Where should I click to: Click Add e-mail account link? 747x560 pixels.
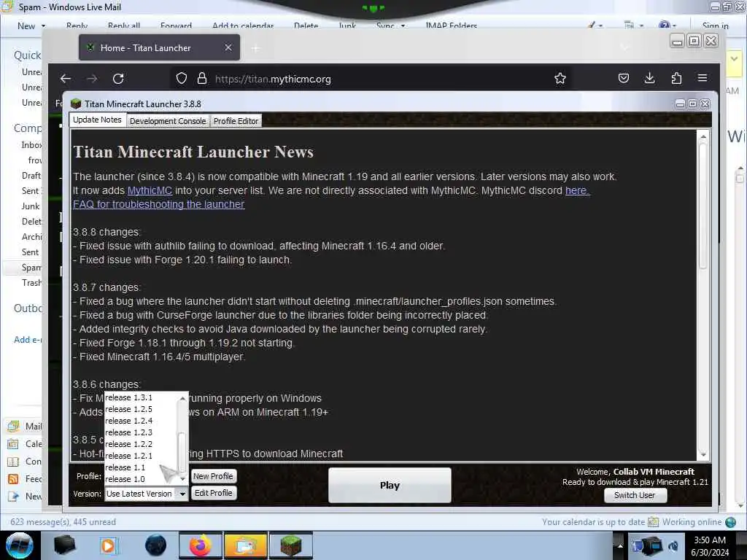(28, 340)
